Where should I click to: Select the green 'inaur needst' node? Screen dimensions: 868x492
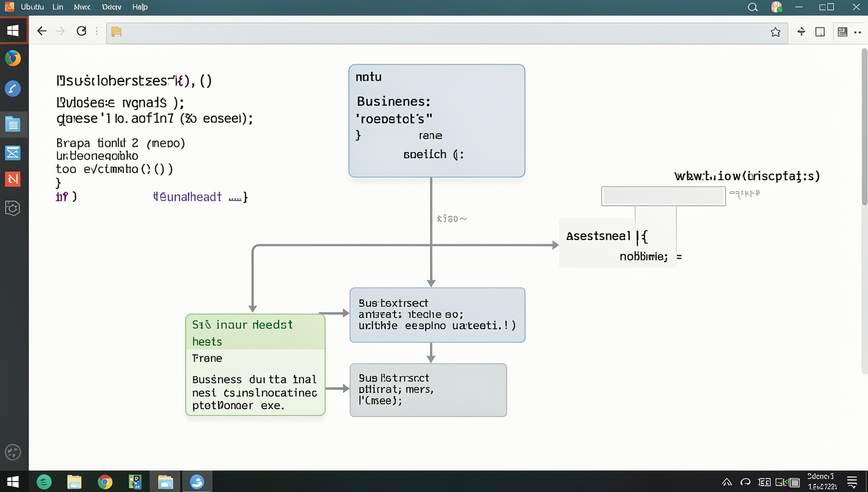point(255,365)
